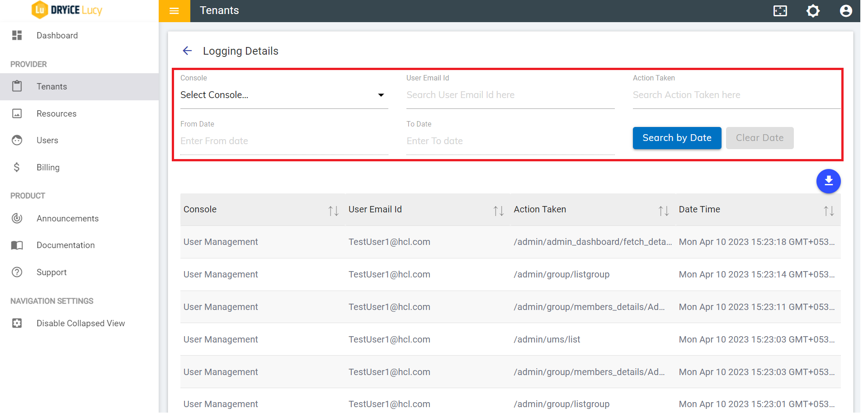Click the DRYiCE Lucy logo
Screen dimensions: 868x413
[x=67, y=9]
